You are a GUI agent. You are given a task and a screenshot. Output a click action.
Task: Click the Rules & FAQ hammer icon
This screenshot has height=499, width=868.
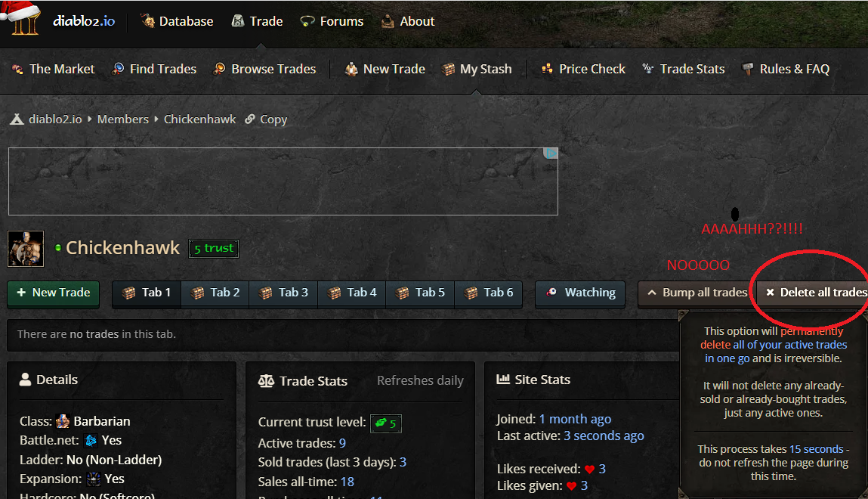(747, 69)
